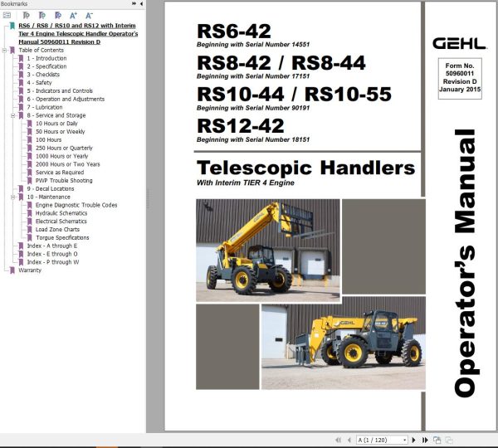Open the 7 - Lubrication bookmark
498x448 pixels.
click(45, 107)
